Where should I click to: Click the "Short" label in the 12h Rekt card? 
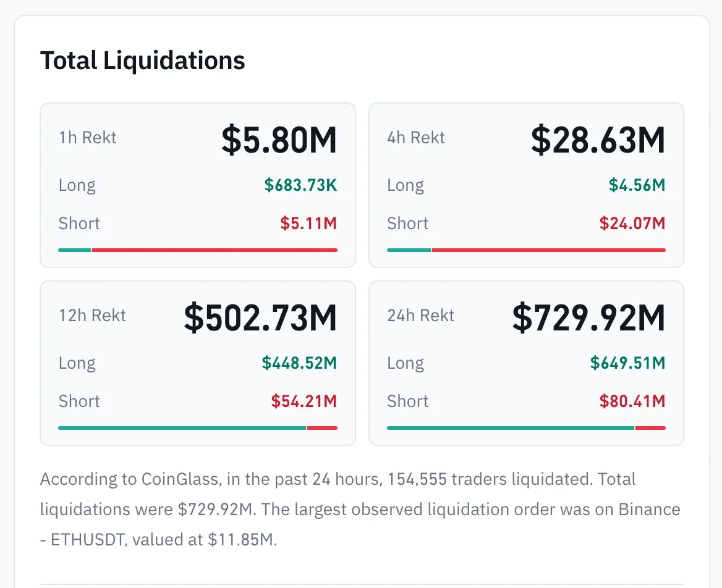point(79,401)
